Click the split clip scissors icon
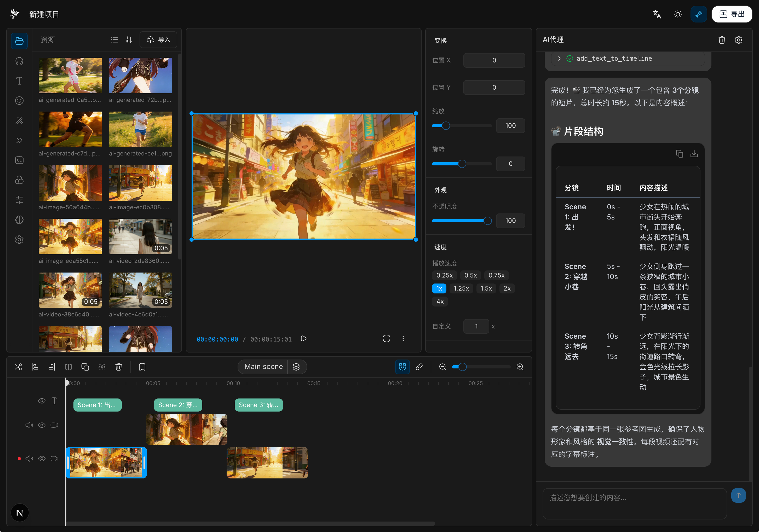 (x=18, y=367)
